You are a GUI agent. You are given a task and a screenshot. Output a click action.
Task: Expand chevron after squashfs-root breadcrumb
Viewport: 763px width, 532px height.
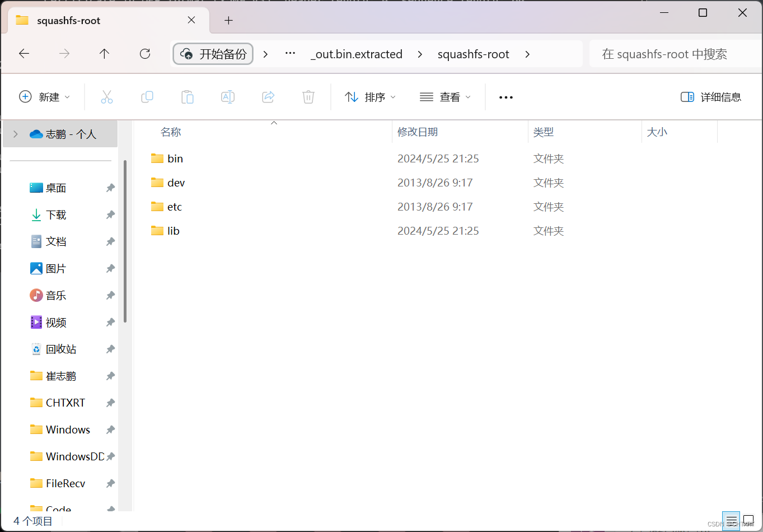527,54
